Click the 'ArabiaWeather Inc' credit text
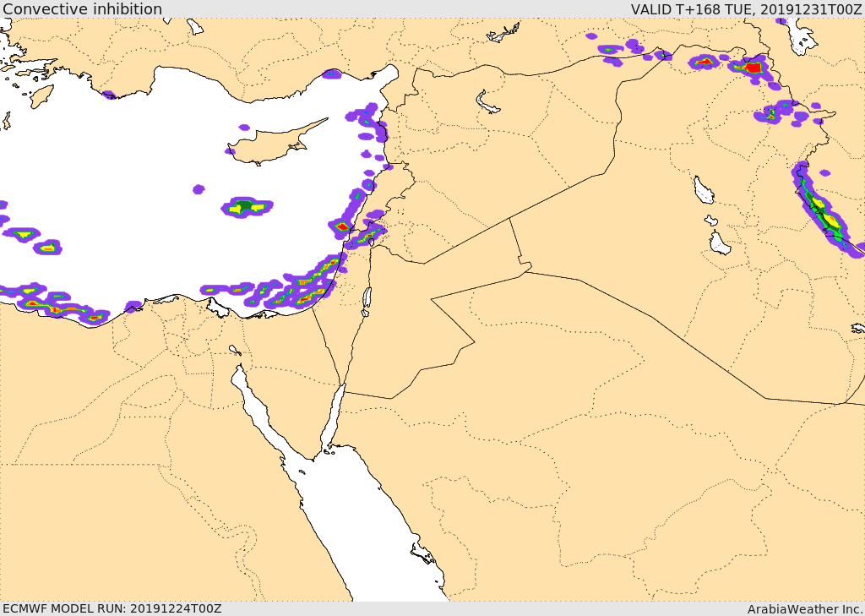The image size is (865, 616). (805, 609)
